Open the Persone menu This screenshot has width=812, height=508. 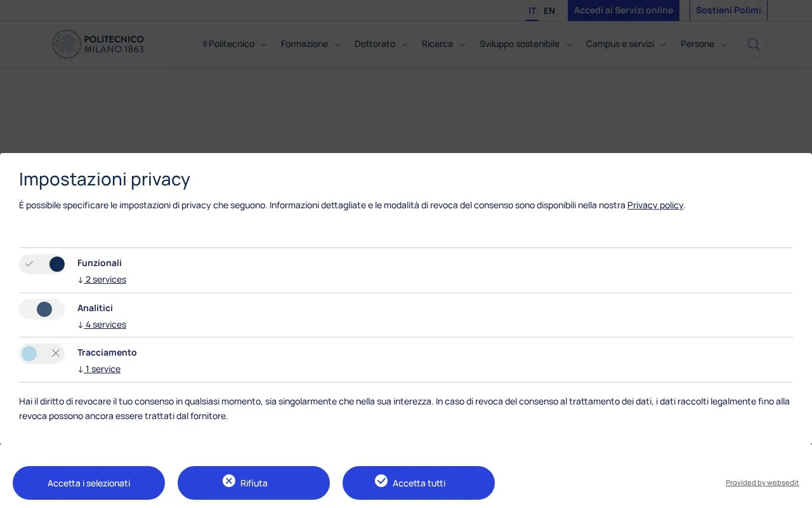pyautogui.click(x=704, y=44)
